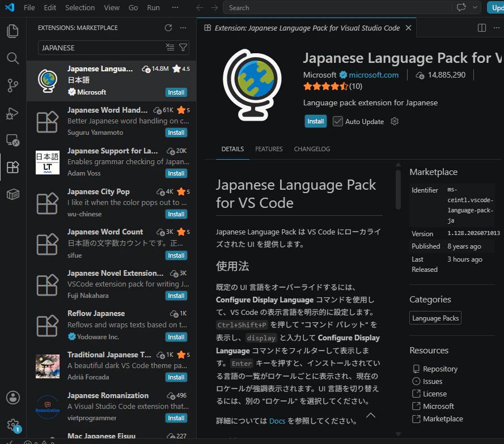The height and width of the screenshot is (444, 504).
Task: Open the Explorer view in activity bar
Action: [x=13, y=31]
